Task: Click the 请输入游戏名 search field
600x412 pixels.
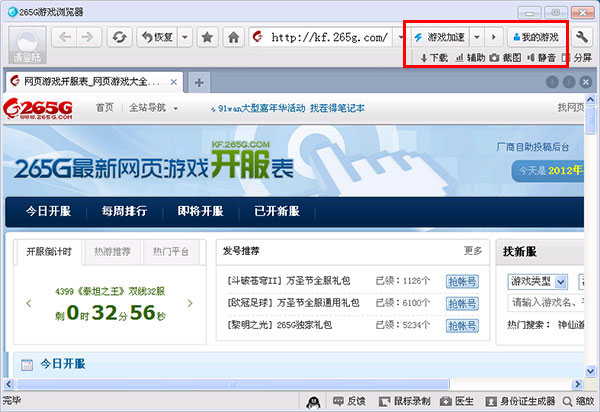Action: (546, 303)
